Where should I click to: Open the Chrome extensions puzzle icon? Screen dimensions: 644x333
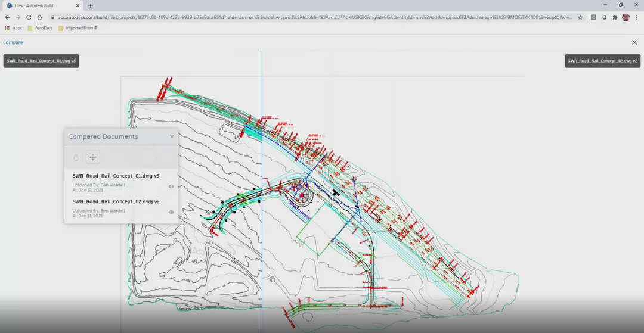point(615,17)
